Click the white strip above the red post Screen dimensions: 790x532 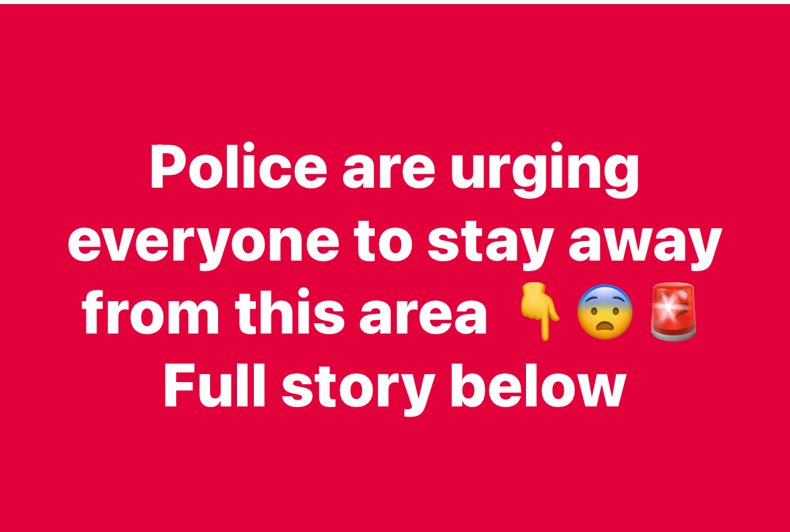(395, 2)
